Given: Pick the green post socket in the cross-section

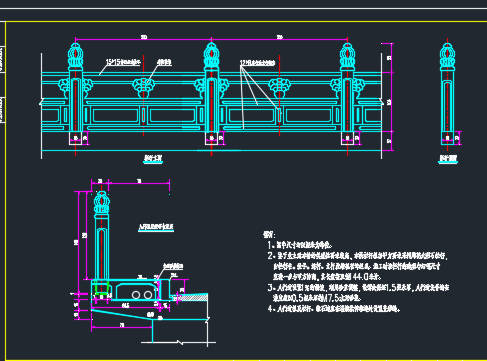Looking at the screenshot, I should pyautogui.click(x=101, y=289).
